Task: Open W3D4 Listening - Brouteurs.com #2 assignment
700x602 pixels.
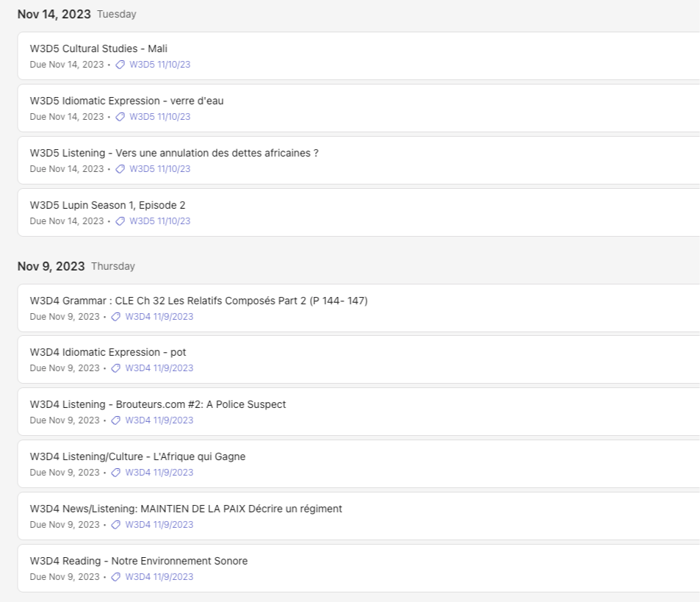Action: pos(158,404)
